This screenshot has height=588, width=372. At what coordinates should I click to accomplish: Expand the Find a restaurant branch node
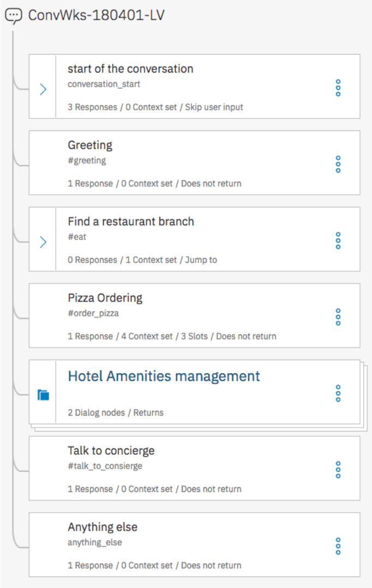tap(43, 242)
